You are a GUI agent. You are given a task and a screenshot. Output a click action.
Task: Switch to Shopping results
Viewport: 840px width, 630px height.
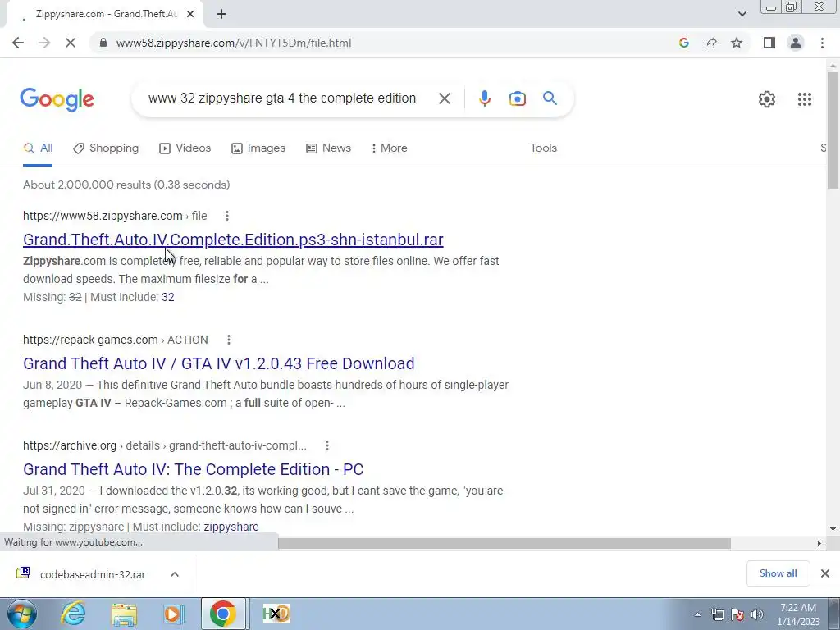click(106, 148)
